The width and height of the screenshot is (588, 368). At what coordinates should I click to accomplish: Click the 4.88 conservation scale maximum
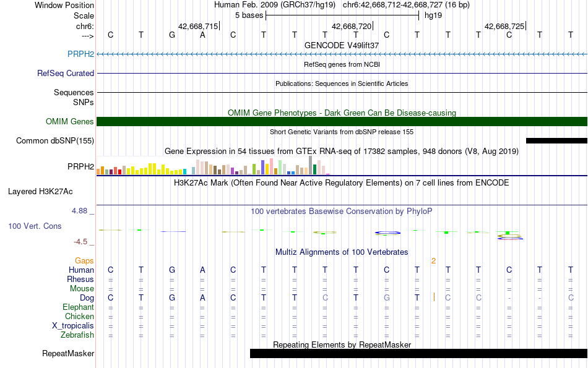tap(79, 211)
